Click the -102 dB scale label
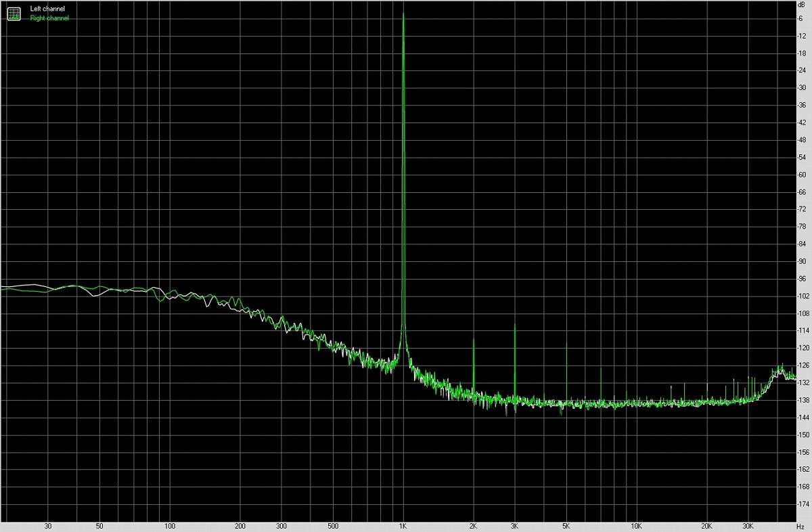Screen dimensions: 812x532 (803, 296)
